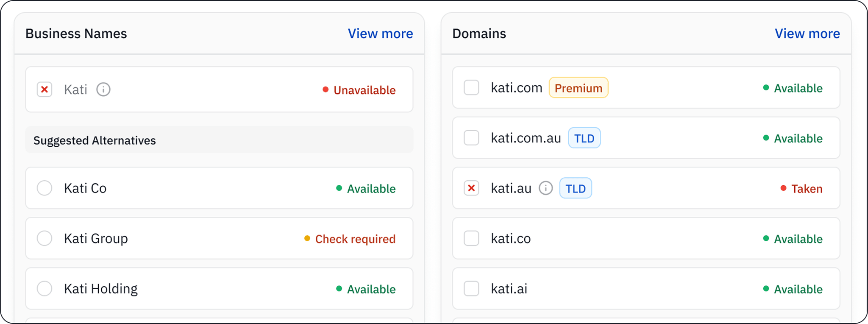Click the TLD badge on kati.com.au

point(584,138)
